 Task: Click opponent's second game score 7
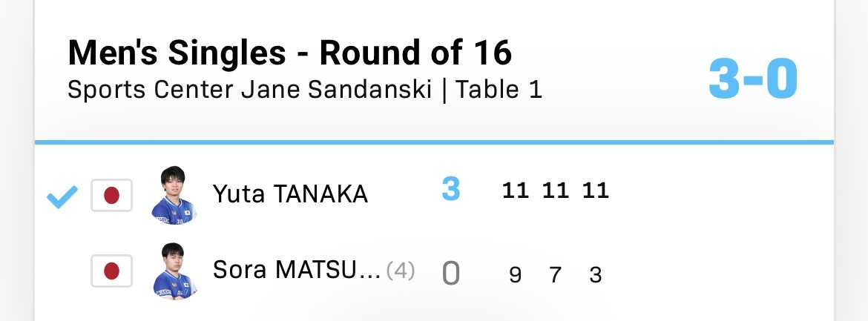555,275
